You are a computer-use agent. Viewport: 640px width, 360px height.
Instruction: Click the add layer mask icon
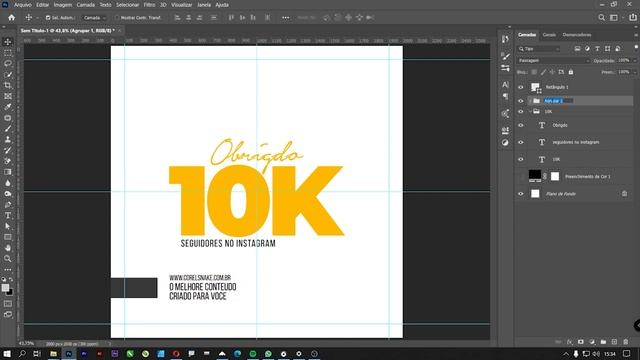point(581,342)
